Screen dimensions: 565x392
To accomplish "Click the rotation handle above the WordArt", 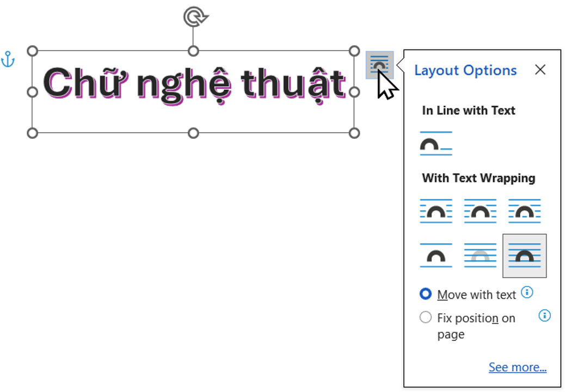I will pos(193,17).
